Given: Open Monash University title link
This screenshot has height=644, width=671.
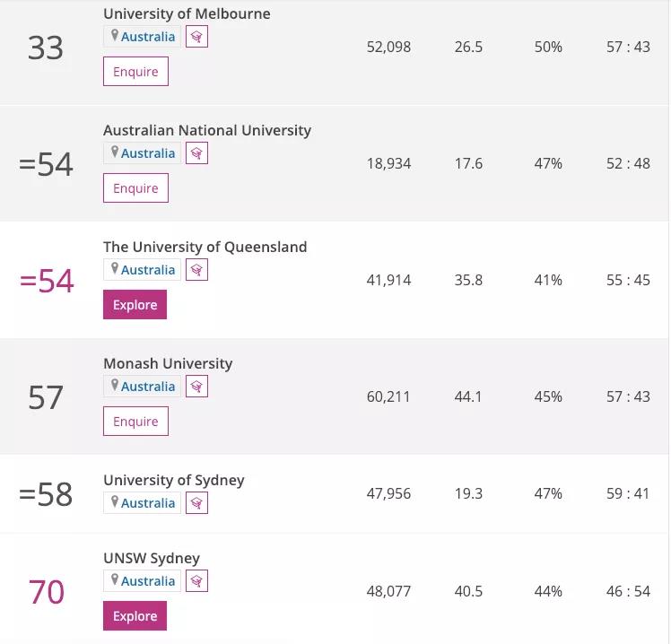Looking at the screenshot, I should (x=168, y=364).
